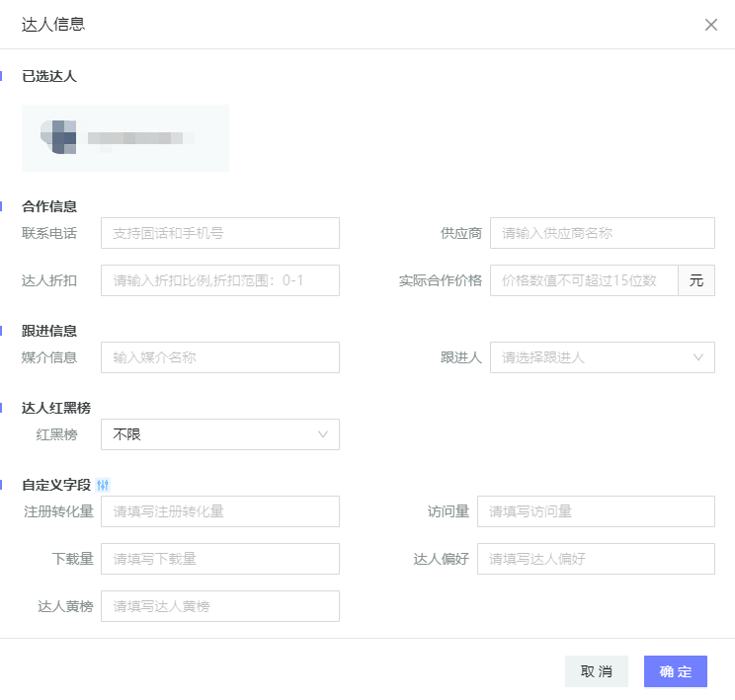Click the chevron arrow in 跟进人 field

pos(698,357)
